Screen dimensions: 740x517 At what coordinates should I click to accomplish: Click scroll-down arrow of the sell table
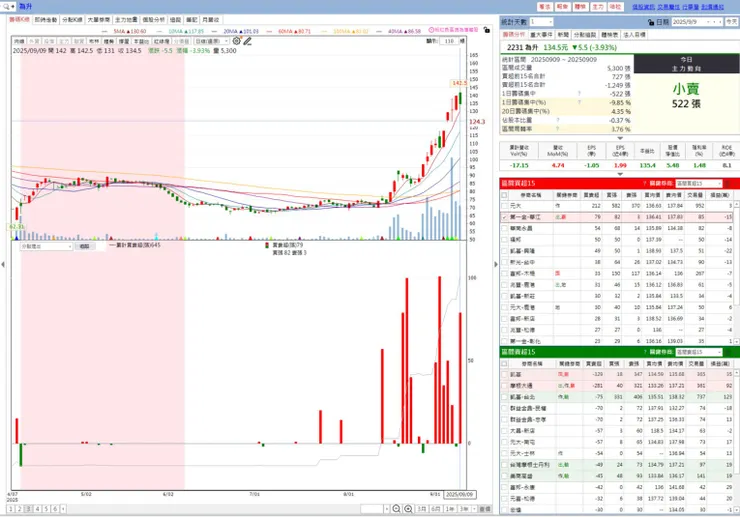click(736, 510)
